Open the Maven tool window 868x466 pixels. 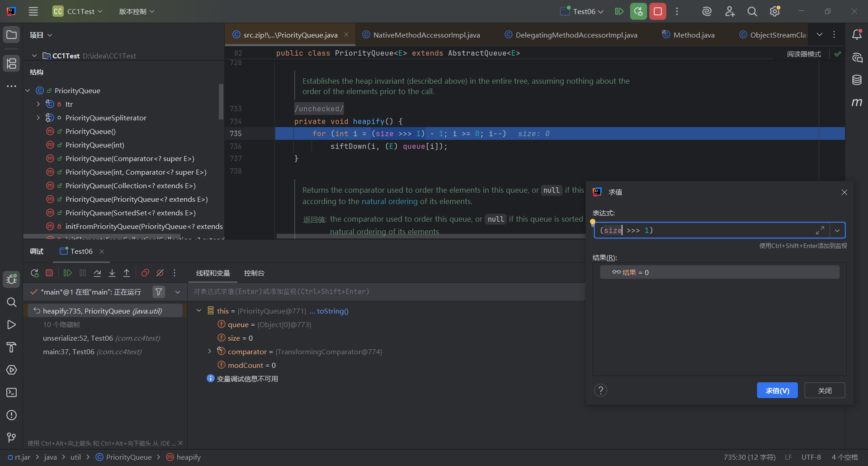pos(857,103)
